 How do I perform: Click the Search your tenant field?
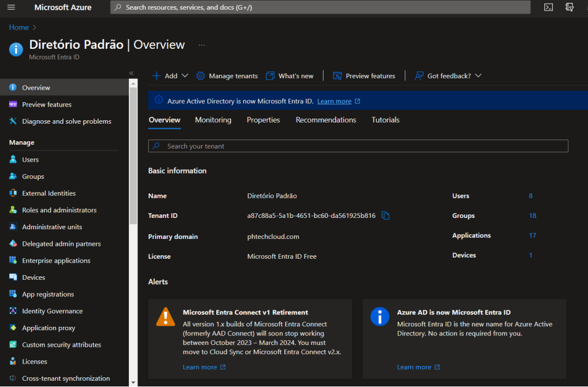click(x=358, y=146)
